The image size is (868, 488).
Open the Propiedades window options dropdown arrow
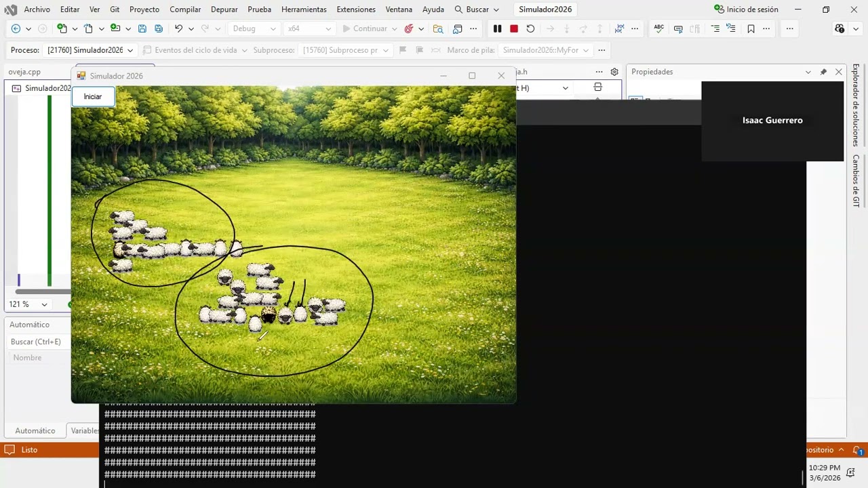click(808, 72)
